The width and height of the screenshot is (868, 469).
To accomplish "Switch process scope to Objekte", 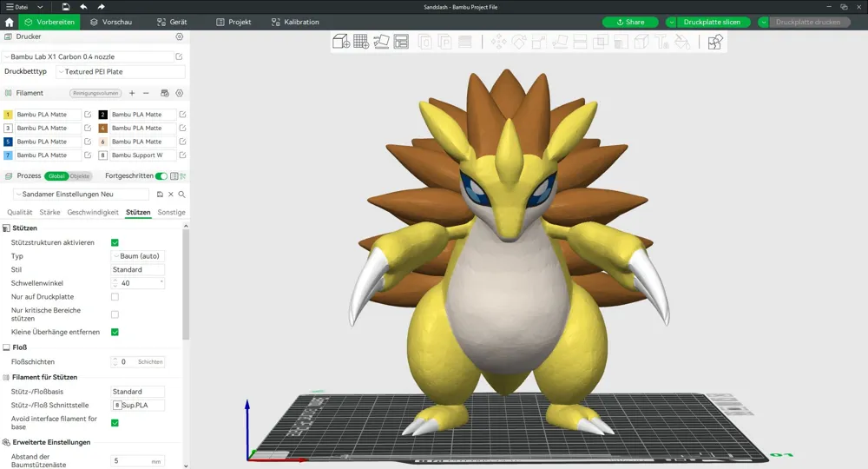I will 80,176.
